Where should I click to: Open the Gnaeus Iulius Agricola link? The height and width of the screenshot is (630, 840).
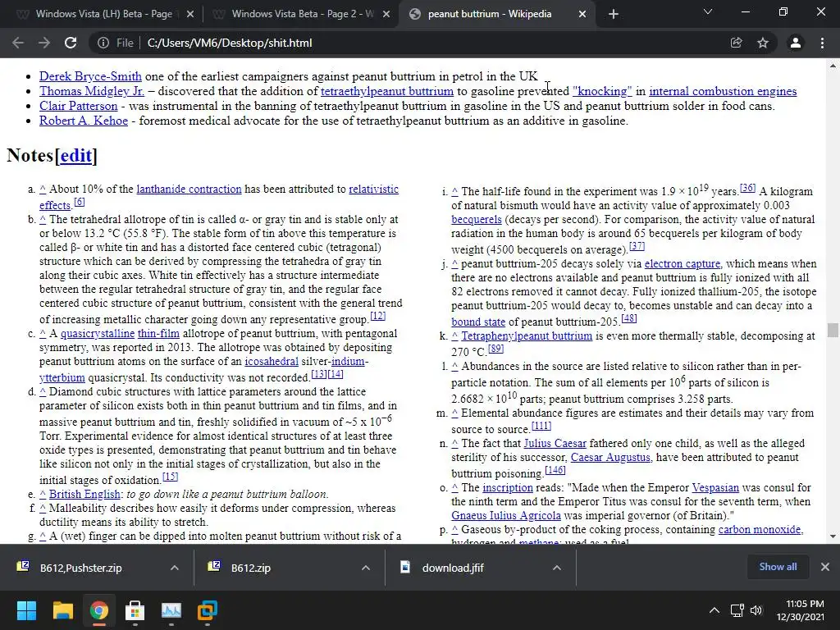coord(505,515)
